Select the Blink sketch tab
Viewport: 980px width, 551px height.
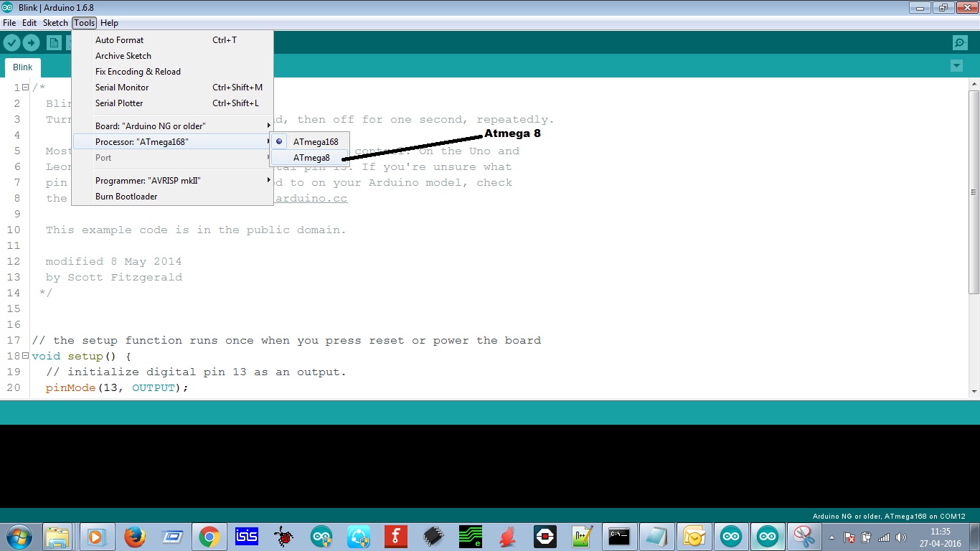pos(23,67)
